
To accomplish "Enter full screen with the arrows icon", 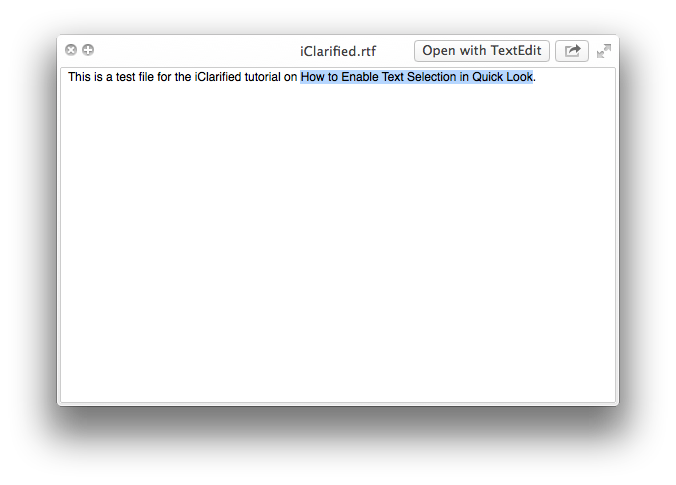I will 604,51.
